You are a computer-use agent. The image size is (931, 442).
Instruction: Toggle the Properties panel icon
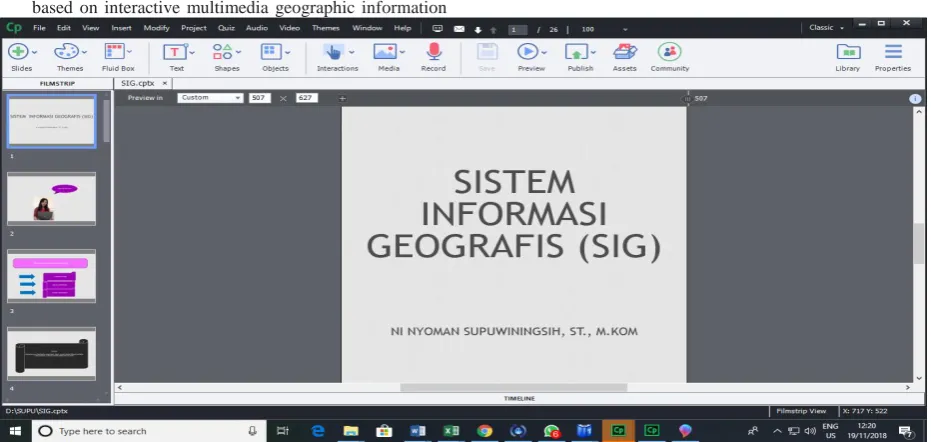(893, 52)
